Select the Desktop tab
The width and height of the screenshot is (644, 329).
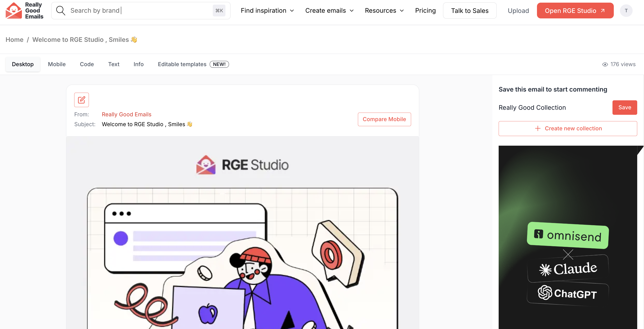pyautogui.click(x=23, y=64)
